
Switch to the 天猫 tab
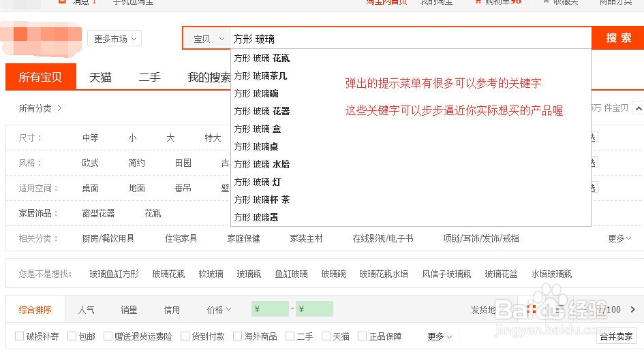pos(100,77)
